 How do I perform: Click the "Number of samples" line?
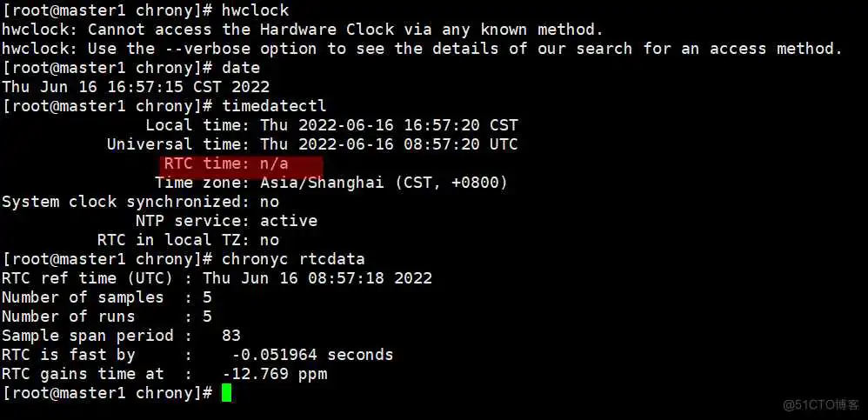click(106, 297)
